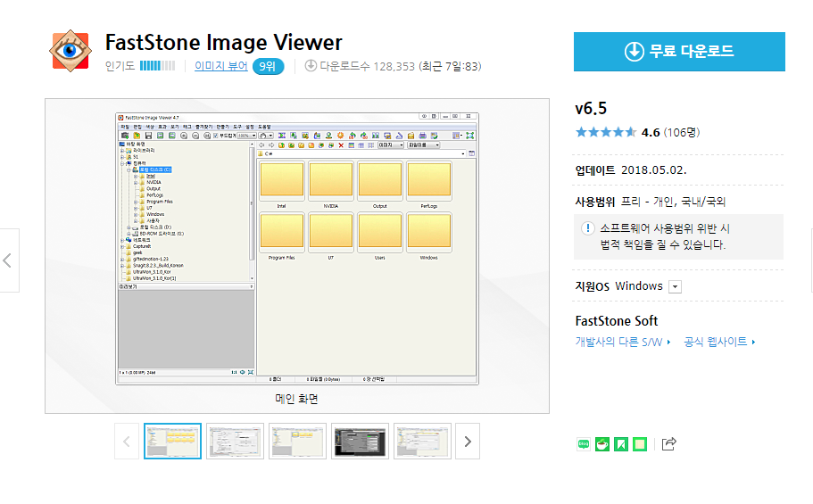This screenshot has width=813, height=504.
Task: Select the fifth screenshot thumbnail
Action: coord(423,442)
